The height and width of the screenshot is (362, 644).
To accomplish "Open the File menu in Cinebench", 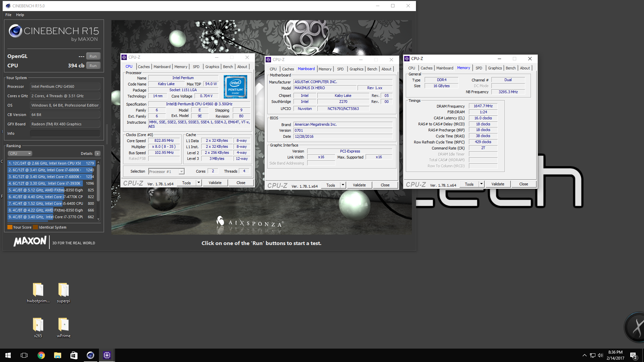I will (8, 15).
